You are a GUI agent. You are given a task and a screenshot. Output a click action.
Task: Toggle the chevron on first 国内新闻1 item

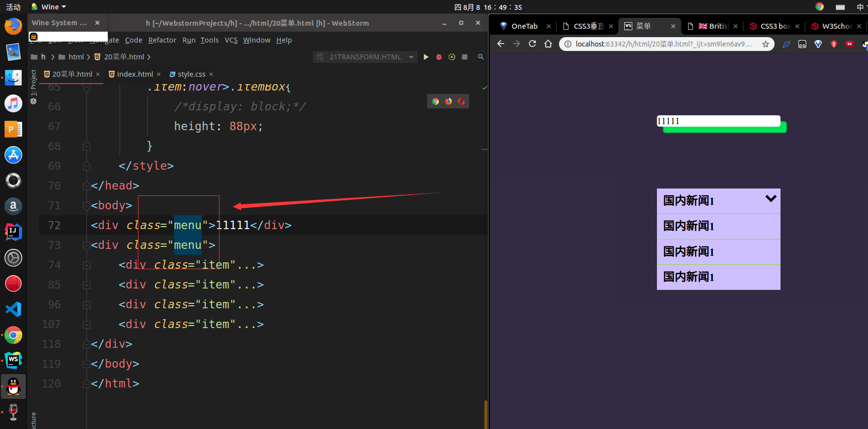click(771, 198)
